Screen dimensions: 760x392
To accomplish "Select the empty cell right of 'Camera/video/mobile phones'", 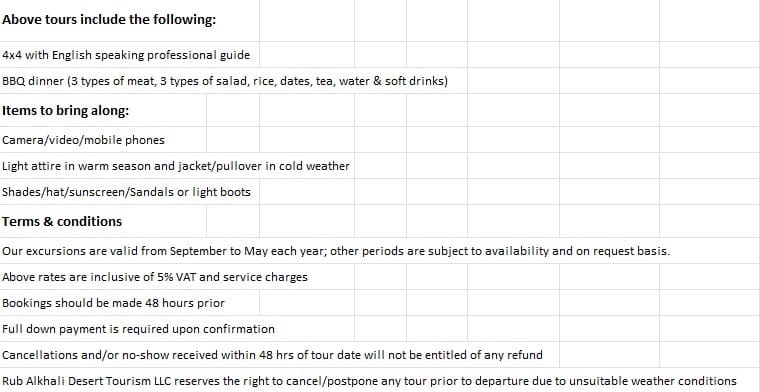I will click(233, 140).
